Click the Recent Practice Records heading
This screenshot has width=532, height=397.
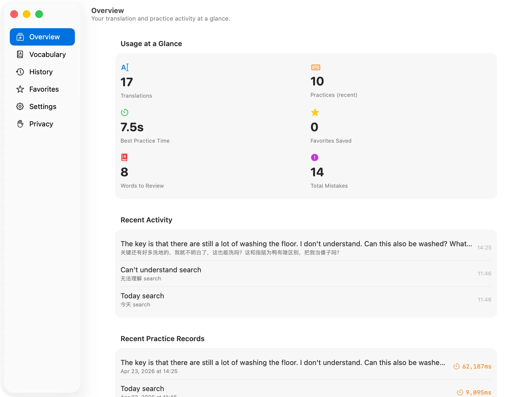162,339
